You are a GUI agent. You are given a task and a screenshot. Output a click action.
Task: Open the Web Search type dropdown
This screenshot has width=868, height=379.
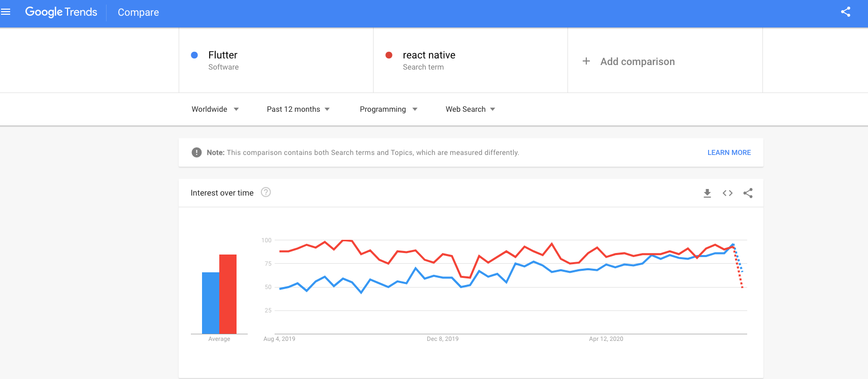point(471,109)
